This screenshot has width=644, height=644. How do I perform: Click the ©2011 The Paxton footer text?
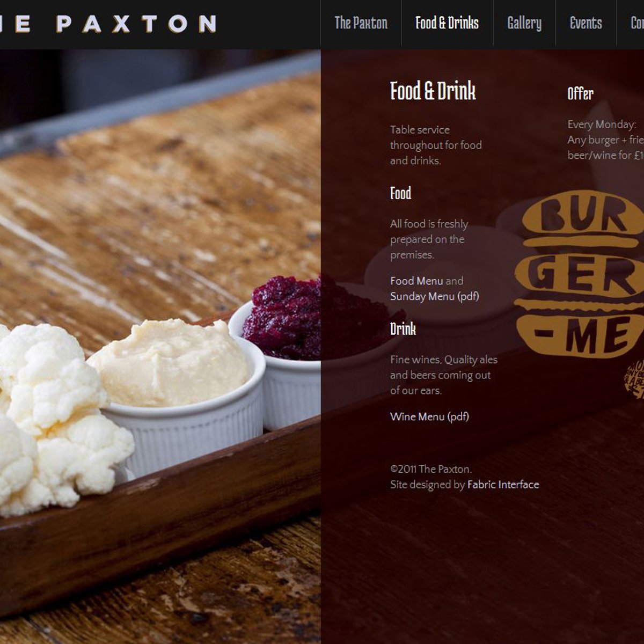[431, 469]
